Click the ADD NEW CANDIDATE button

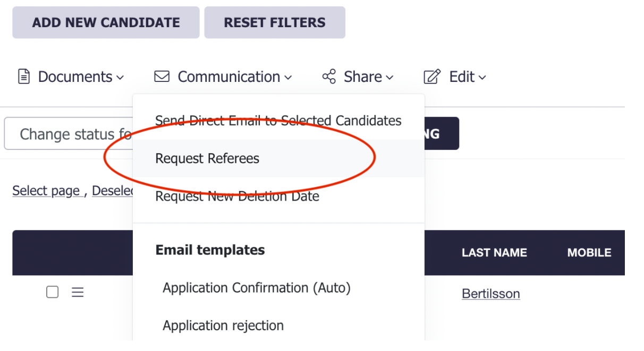[x=106, y=22]
